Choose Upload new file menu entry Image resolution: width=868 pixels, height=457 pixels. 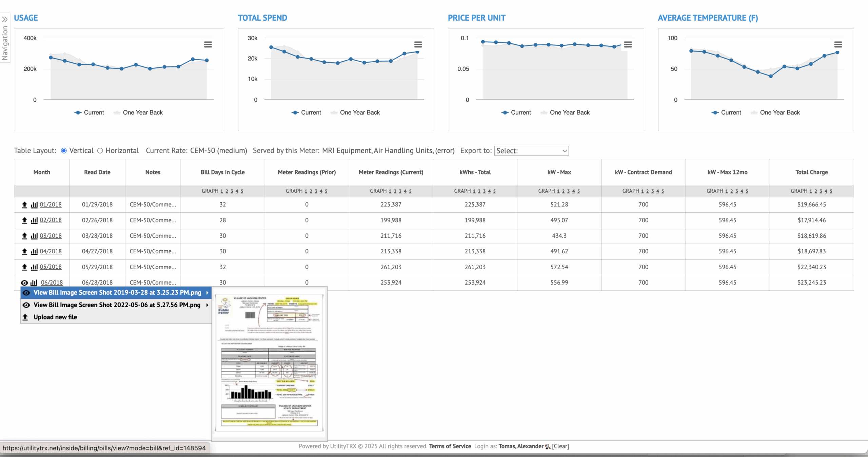(x=116, y=317)
